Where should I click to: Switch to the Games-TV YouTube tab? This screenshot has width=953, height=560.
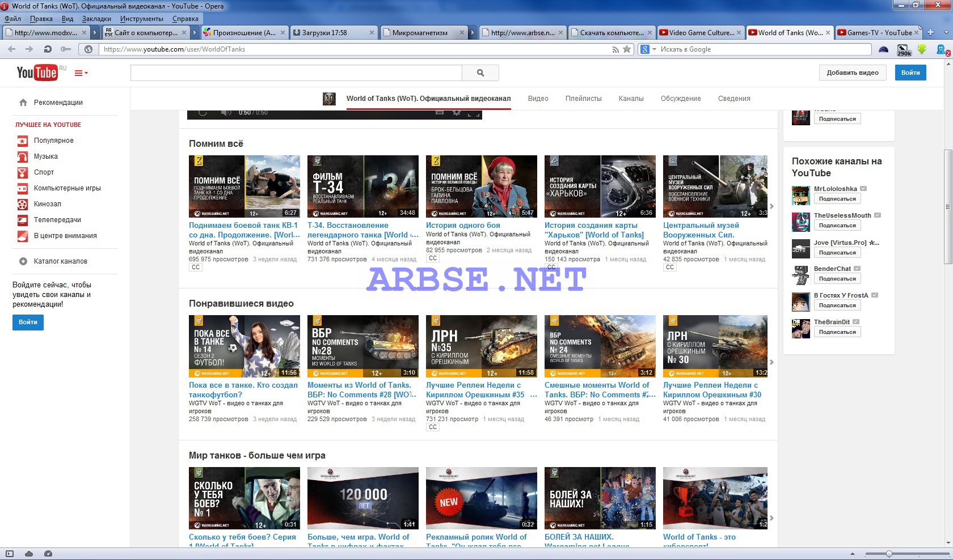click(879, 33)
